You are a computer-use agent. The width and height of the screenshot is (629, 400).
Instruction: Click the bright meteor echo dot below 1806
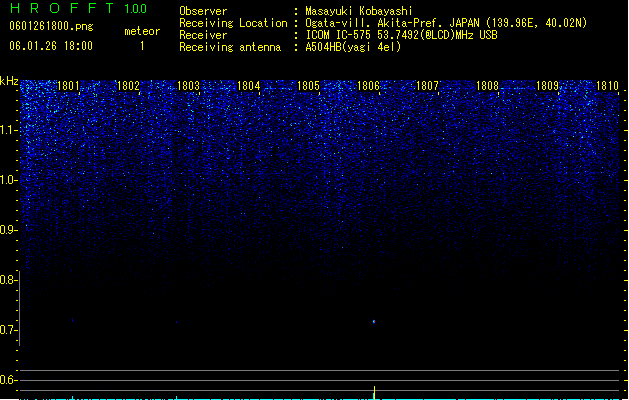pos(374,322)
